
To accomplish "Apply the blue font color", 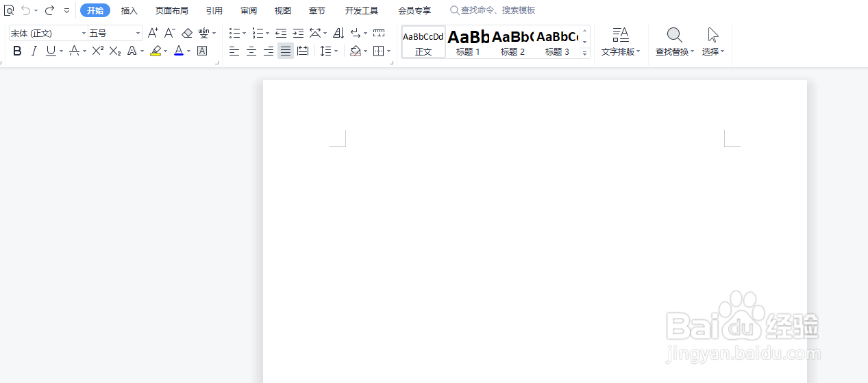I will click(x=179, y=51).
